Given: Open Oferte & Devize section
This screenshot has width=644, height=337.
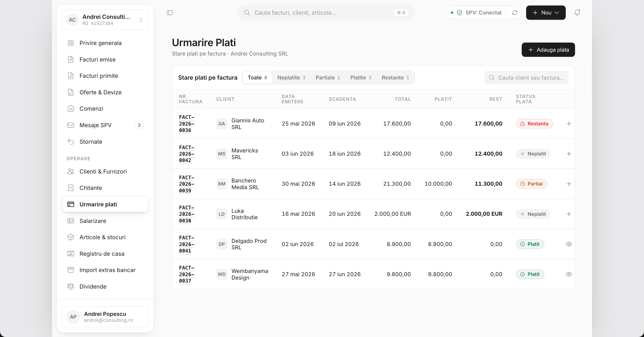Looking at the screenshot, I should [x=105, y=92].
